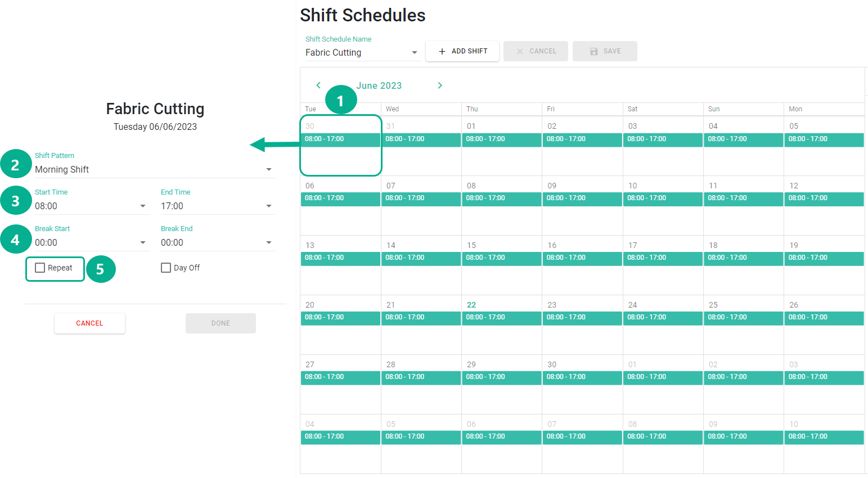Screen dimensions: 868x478
Task: Click the green step 5 circle marker
Action: tap(101, 269)
